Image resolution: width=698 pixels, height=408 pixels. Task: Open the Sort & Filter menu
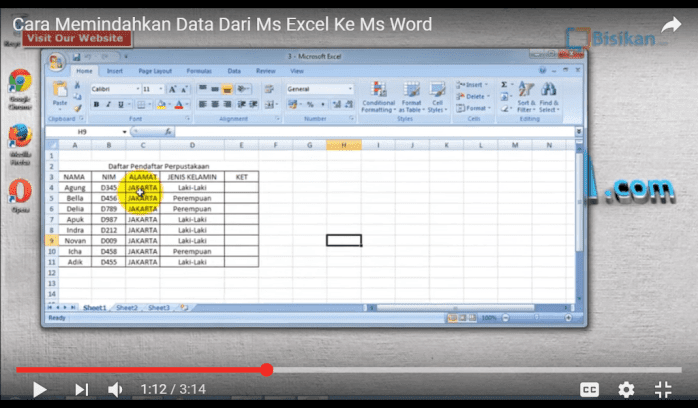tap(526, 97)
